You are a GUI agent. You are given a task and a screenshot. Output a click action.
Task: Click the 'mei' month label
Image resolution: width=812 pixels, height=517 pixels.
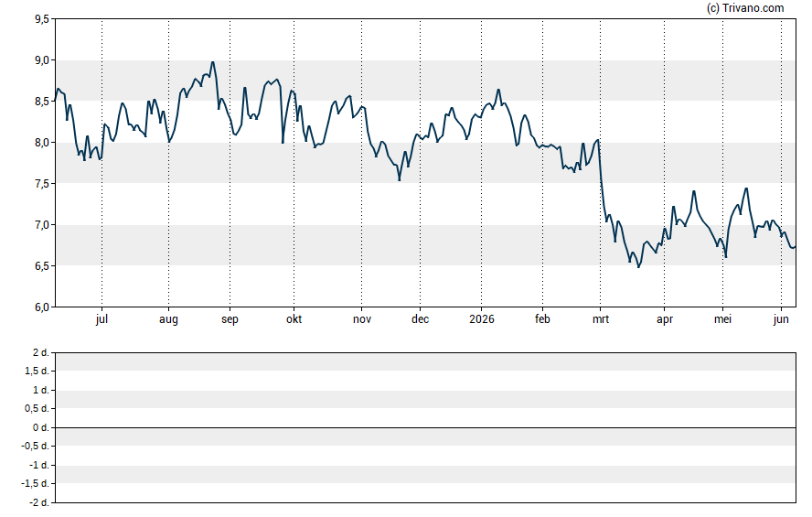tap(722, 319)
